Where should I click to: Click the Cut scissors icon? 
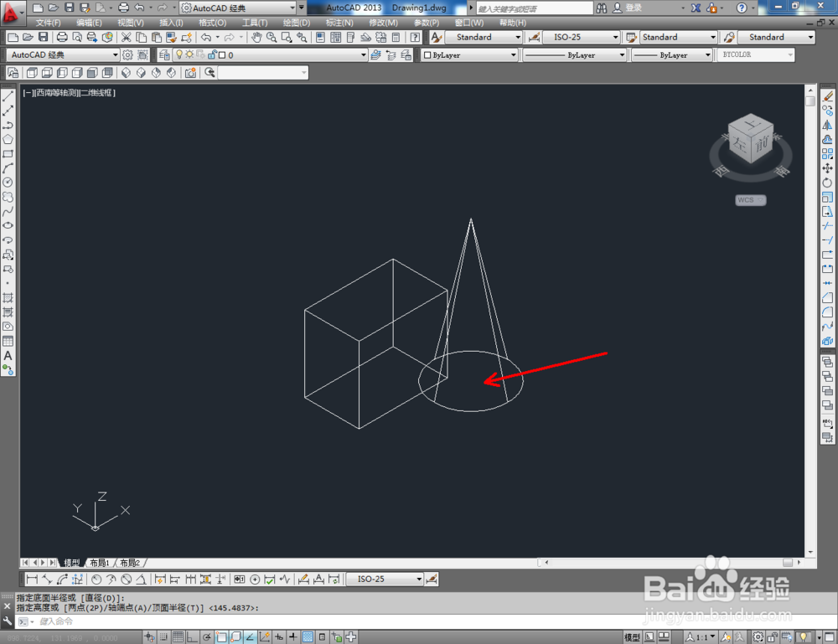click(x=127, y=38)
